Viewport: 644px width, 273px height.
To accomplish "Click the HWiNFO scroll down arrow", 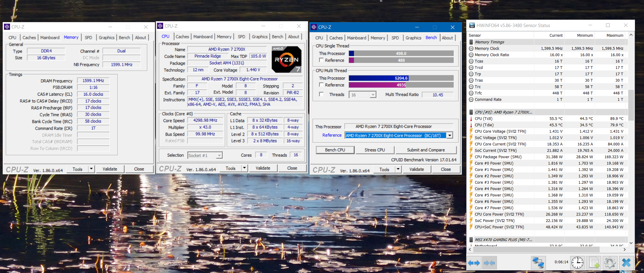I will [631, 243].
